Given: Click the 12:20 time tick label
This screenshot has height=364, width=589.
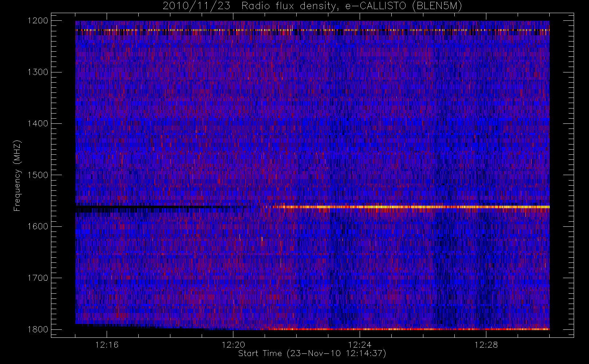Looking at the screenshot, I should coord(233,345).
